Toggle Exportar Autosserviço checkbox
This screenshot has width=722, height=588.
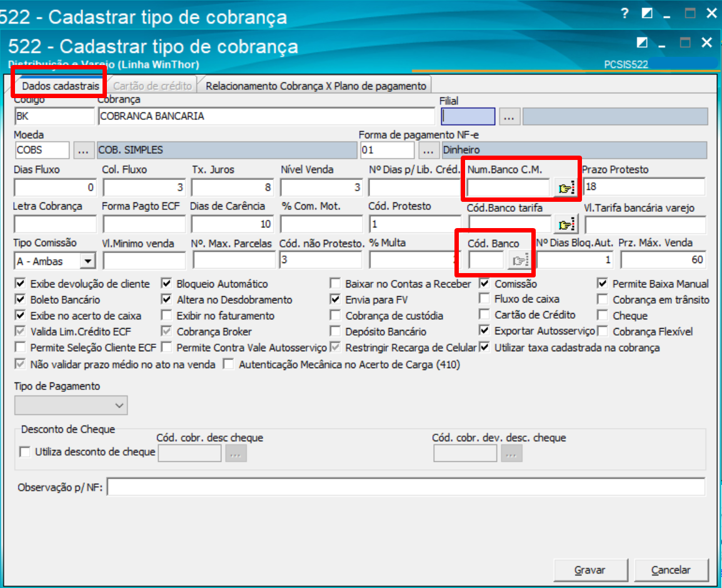[x=484, y=330]
